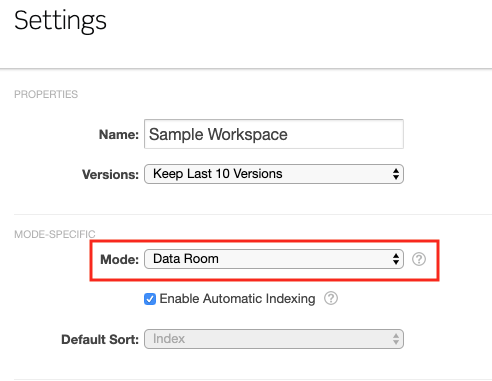Screen dimensions: 492x381
Task: Click the Name field label
Action: (x=119, y=135)
